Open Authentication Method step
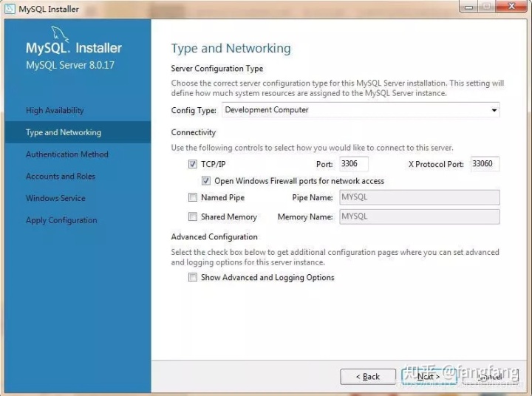This screenshot has height=396, width=532. (x=67, y=154)
